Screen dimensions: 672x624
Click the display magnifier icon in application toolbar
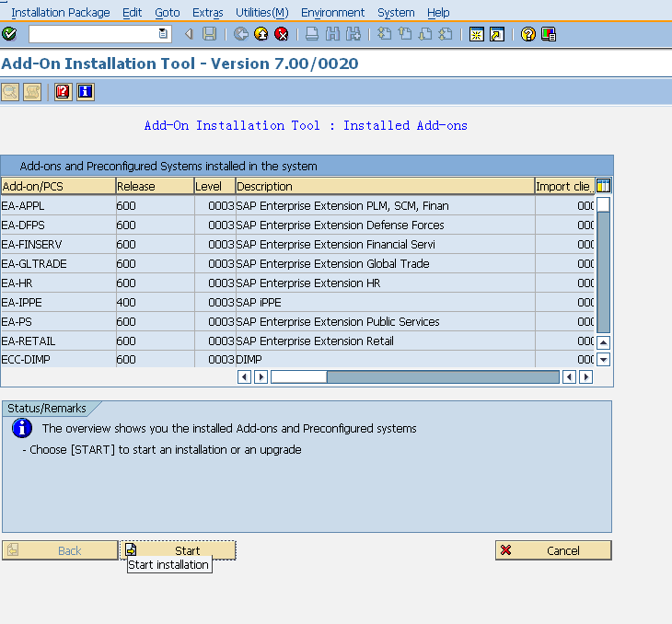pyautogui.click(x=10, y=92)
